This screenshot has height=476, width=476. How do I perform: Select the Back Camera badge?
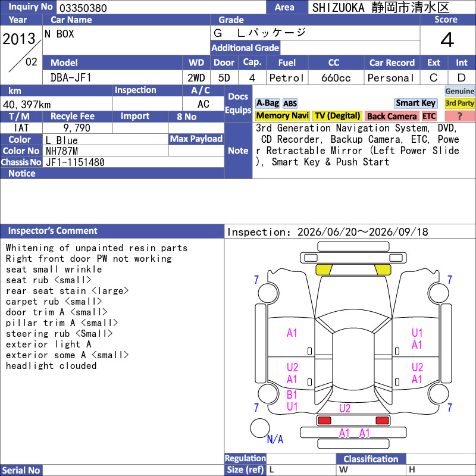pos(392,116)
